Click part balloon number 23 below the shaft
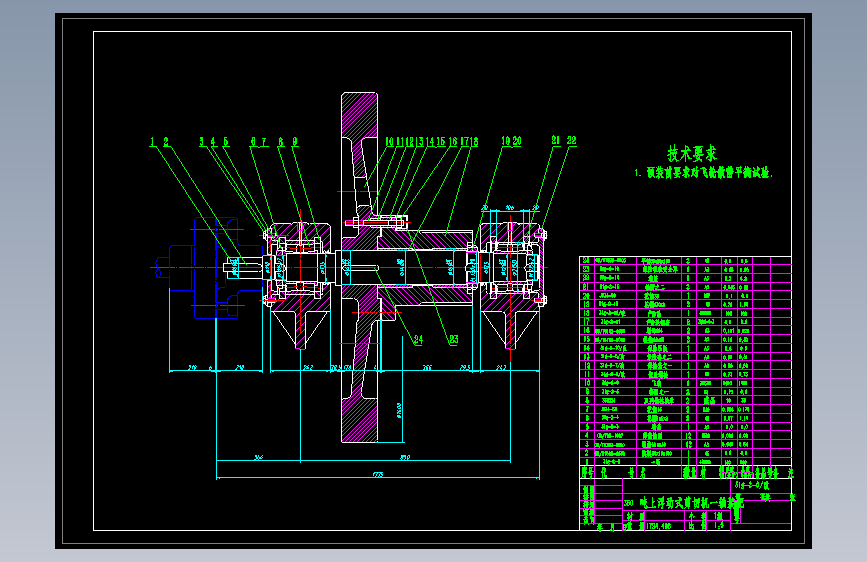The height and width of the screenshot is (562, 867). click(454, 340)
